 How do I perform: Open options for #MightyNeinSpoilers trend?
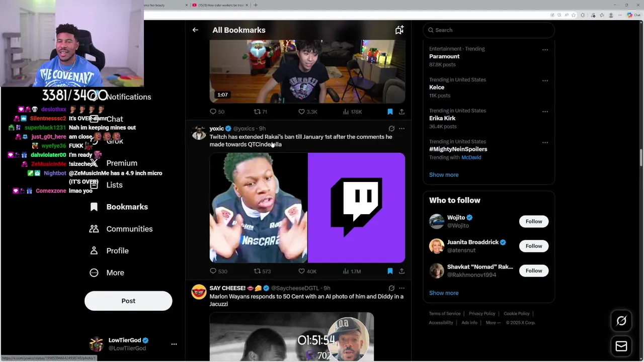pos(545,142)
